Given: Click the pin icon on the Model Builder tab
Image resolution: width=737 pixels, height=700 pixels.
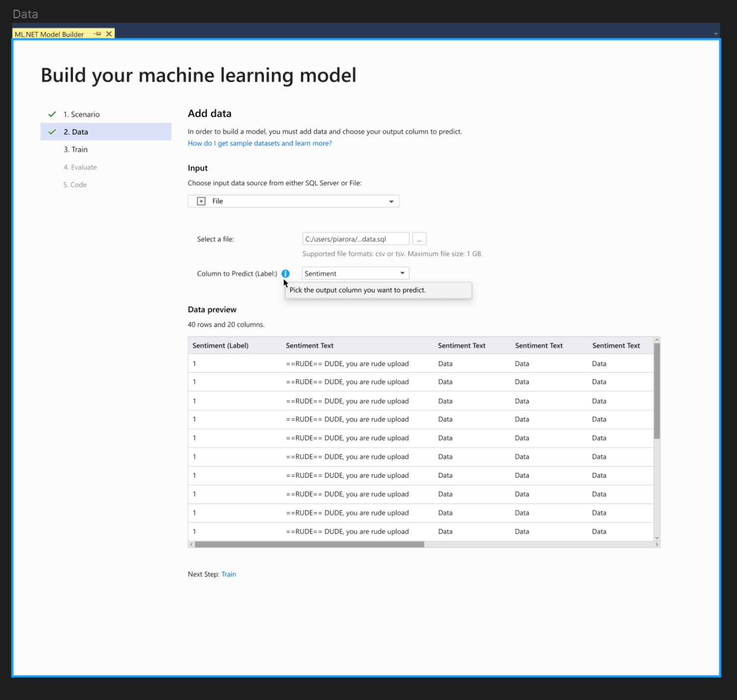Looking at the screenshot, I should coord(97,34).
